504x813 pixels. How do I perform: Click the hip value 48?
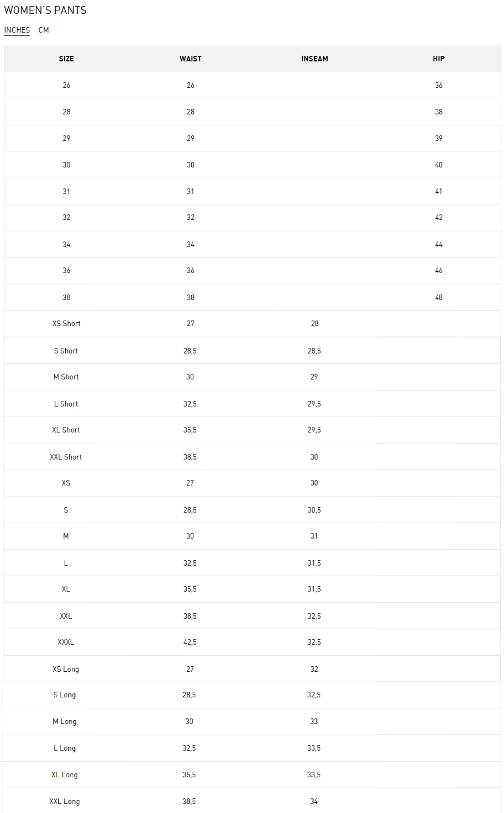pyautogui.click(x=438, y=297)
